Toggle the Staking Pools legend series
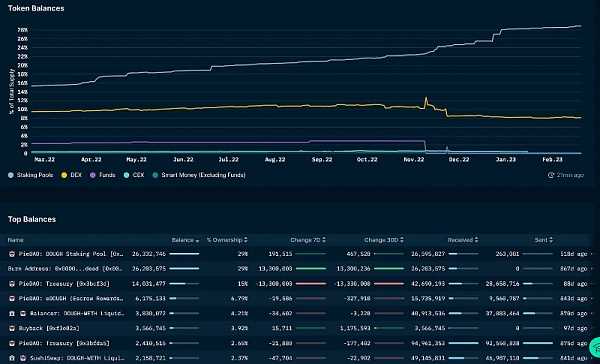The width and height of the screenshot is (600, 364). (x=31, y=175)
